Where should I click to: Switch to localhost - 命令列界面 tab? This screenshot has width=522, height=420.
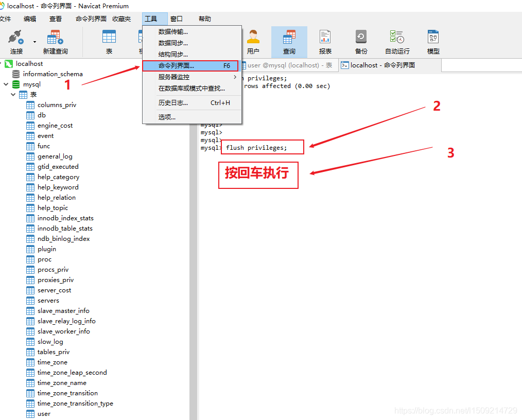(390, 65)
